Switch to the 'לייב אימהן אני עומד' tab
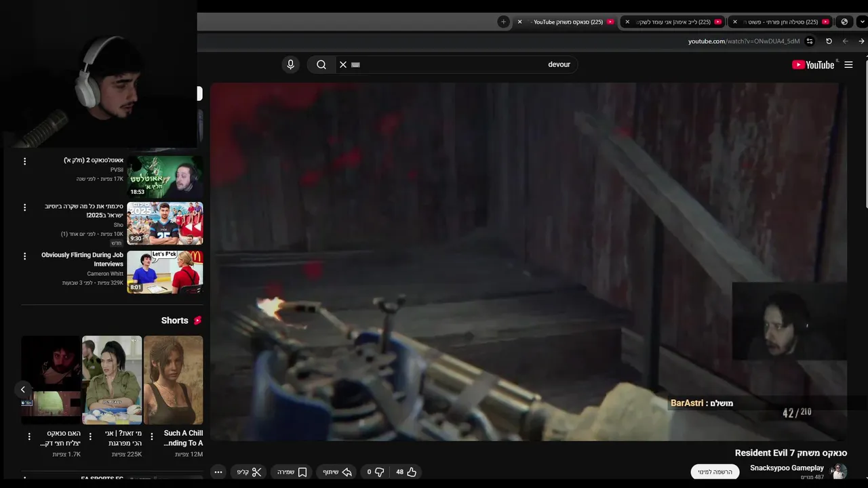868x488 pixels. (673, 22)
